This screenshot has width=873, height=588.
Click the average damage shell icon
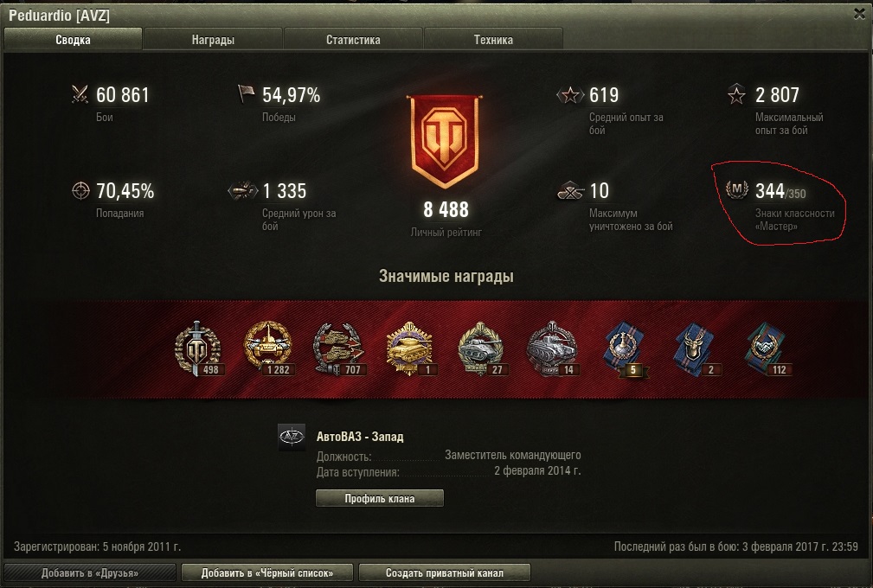(243, 191)
